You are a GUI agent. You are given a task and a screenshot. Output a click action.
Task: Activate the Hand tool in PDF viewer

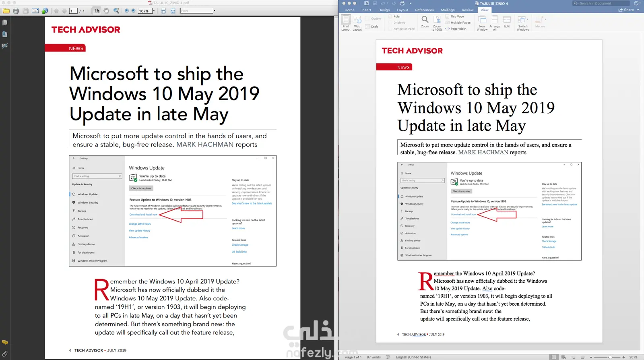[x=106, y=11]
